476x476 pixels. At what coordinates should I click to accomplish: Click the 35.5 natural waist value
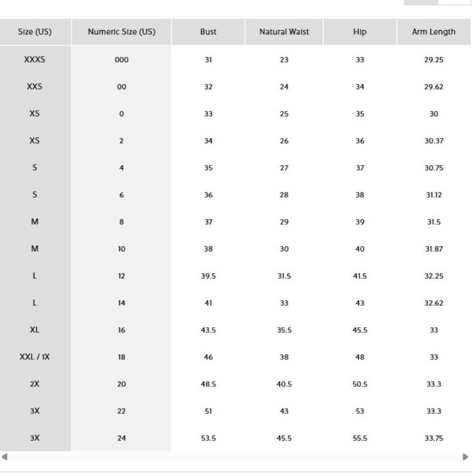click(x=284, y=330)
